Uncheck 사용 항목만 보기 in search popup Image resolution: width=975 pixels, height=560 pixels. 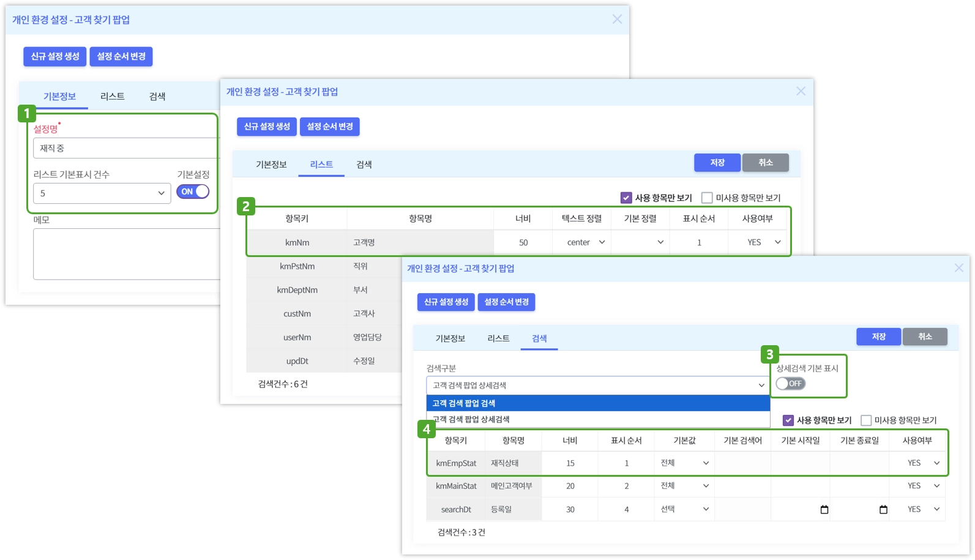pyautogui.click(x=788, y=420)
